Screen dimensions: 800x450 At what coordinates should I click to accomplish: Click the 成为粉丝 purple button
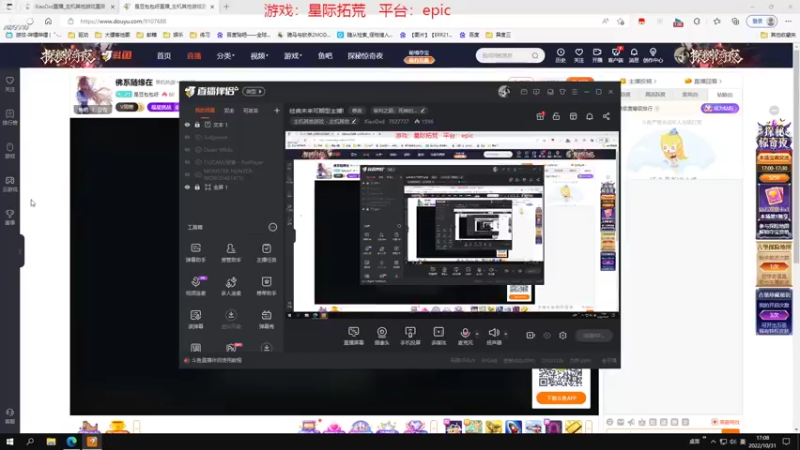[720, 108]
